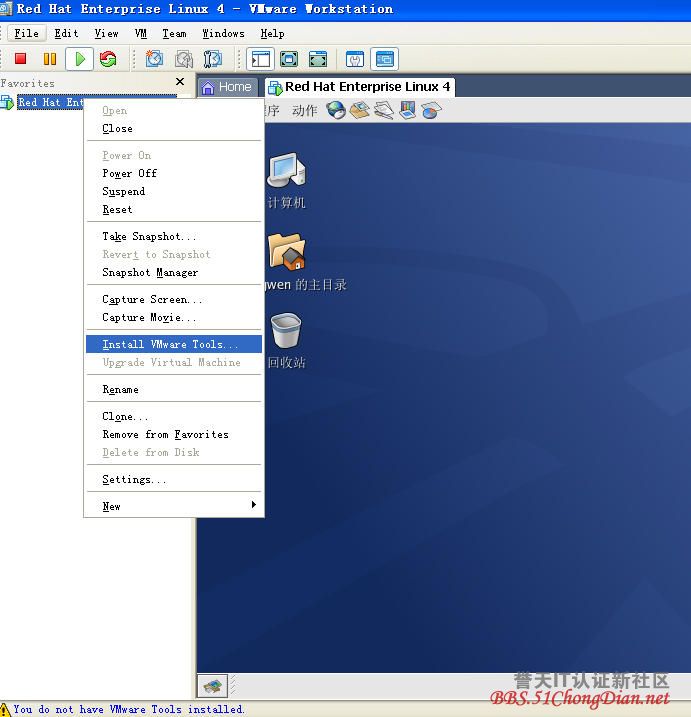
Task: Click the Reset virtual machine toolbar icon
Action: 108,59
